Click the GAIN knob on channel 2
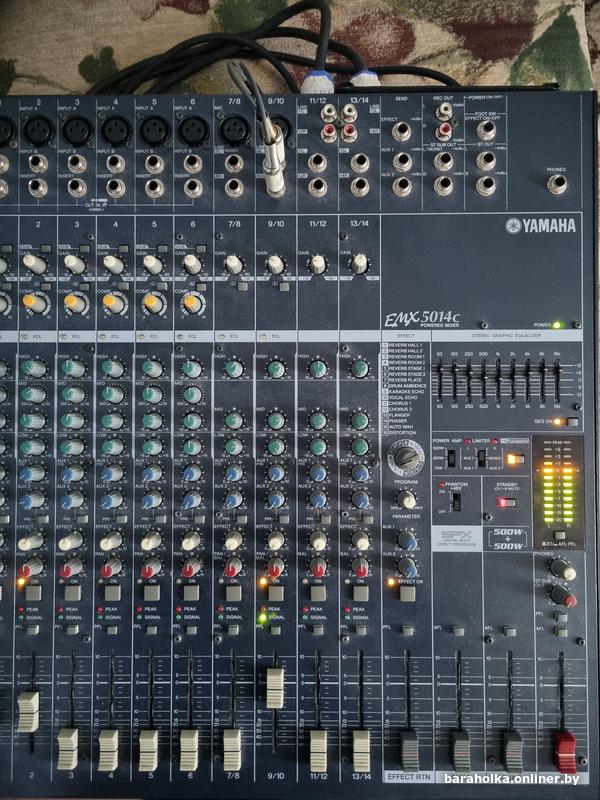 pyautogui.click(x=35, y=264)
